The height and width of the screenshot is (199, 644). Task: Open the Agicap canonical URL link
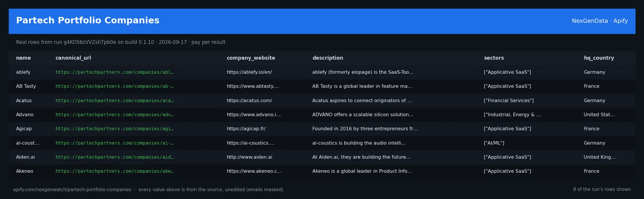(x=114, y=129)
